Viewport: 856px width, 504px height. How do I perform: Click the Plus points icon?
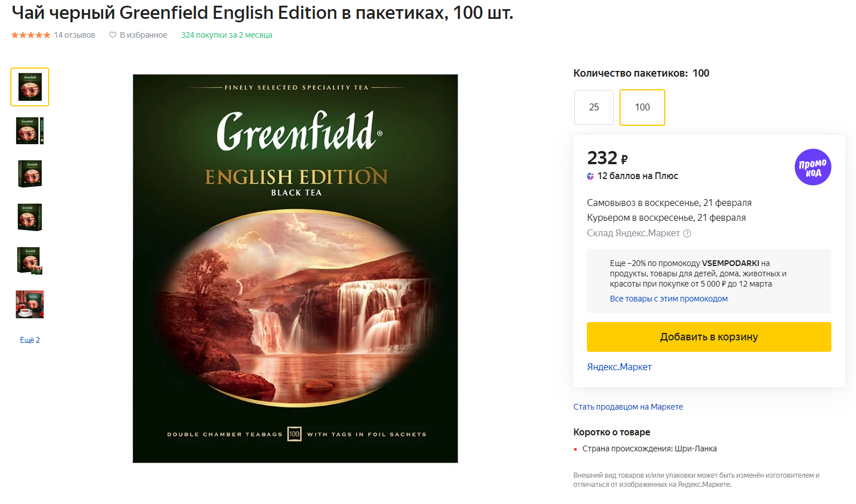590,176
